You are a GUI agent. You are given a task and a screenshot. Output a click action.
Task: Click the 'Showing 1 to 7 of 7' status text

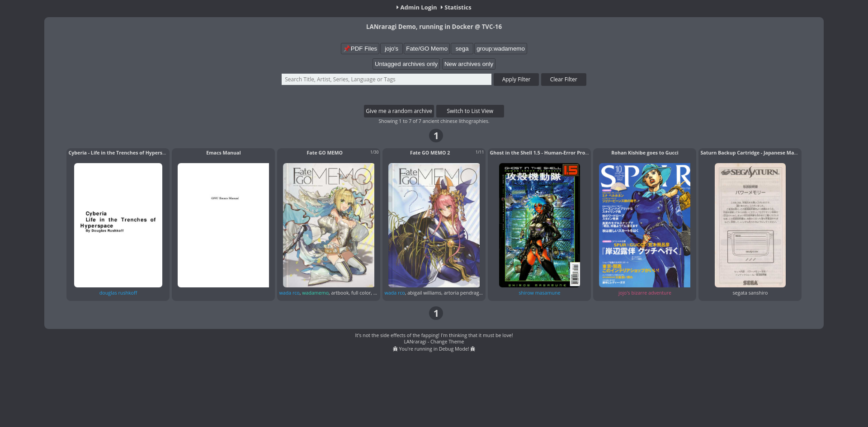[434, 121]
